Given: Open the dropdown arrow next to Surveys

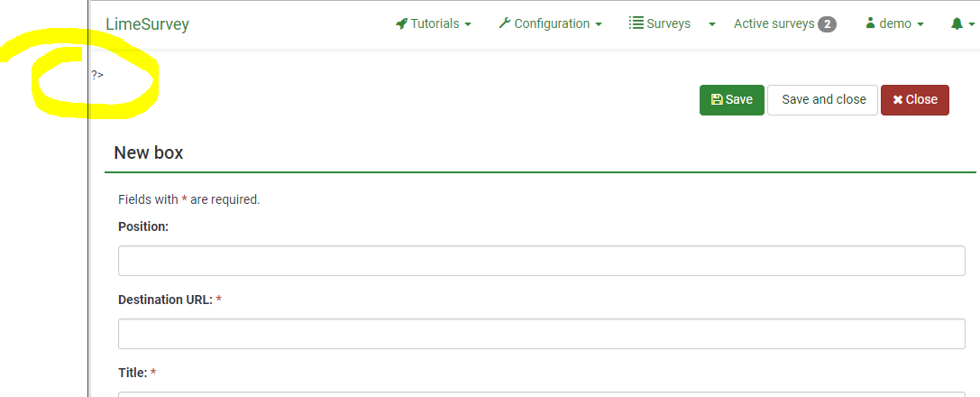Looking at the screenshot, I should [x=712, y=25].
